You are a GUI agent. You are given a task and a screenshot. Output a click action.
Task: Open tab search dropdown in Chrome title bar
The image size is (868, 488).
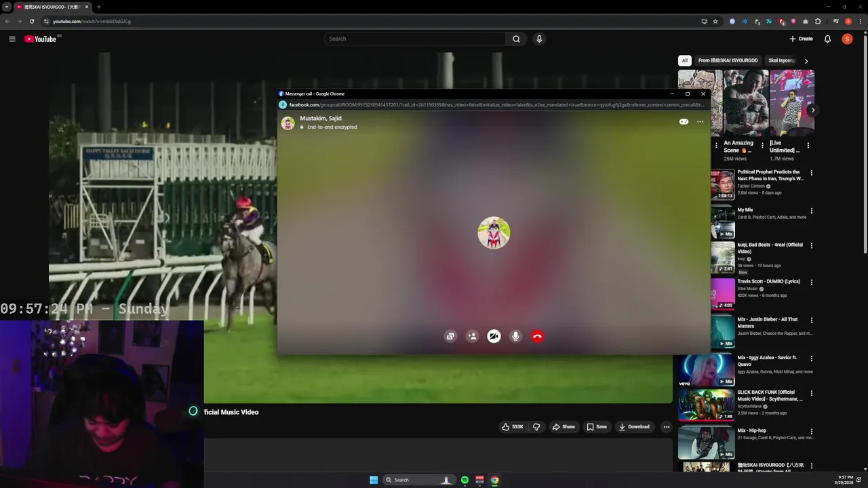(x=6, y=7)
